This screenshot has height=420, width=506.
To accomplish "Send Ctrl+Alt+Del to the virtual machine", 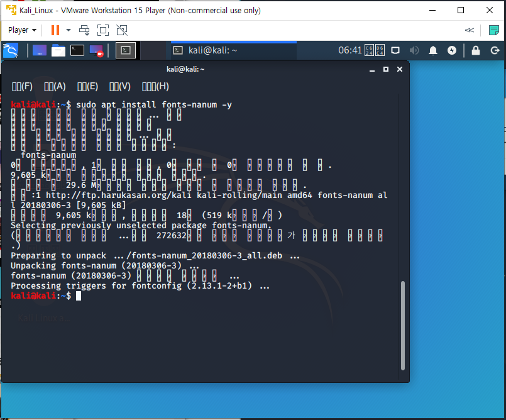I will point(84,30).
